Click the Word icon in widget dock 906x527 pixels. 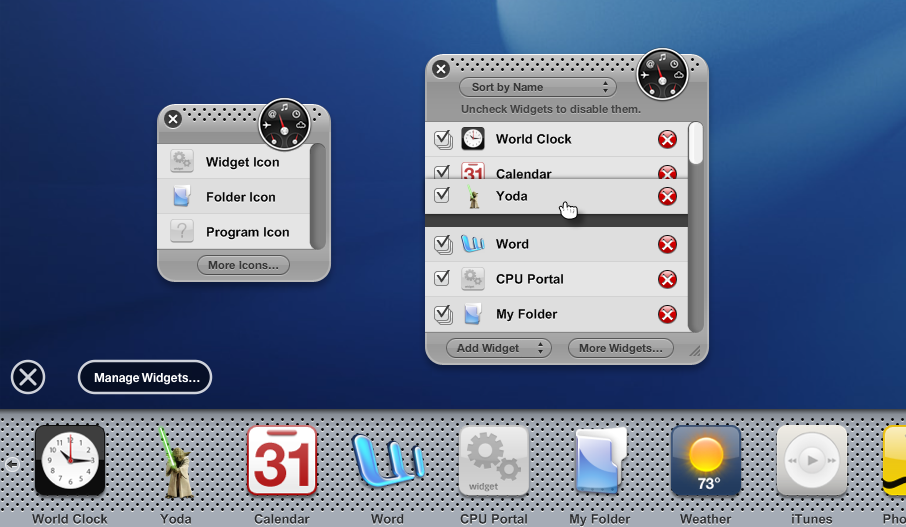point(388,461)
